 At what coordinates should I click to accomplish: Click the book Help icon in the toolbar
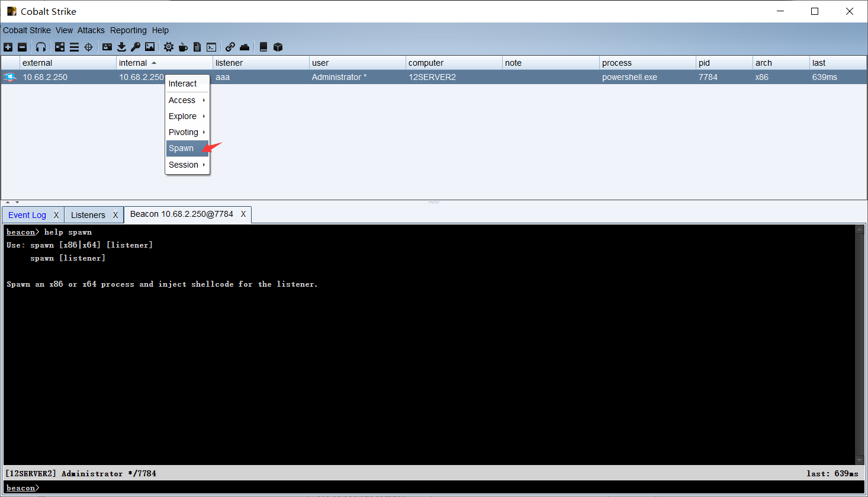click(263, 47)
